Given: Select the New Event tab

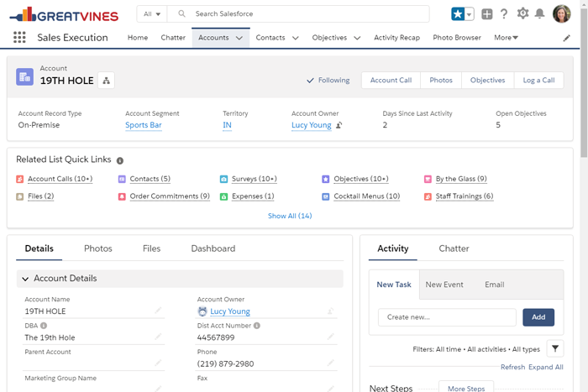Looking at the screenshot, I should click(x=444, y=285).
